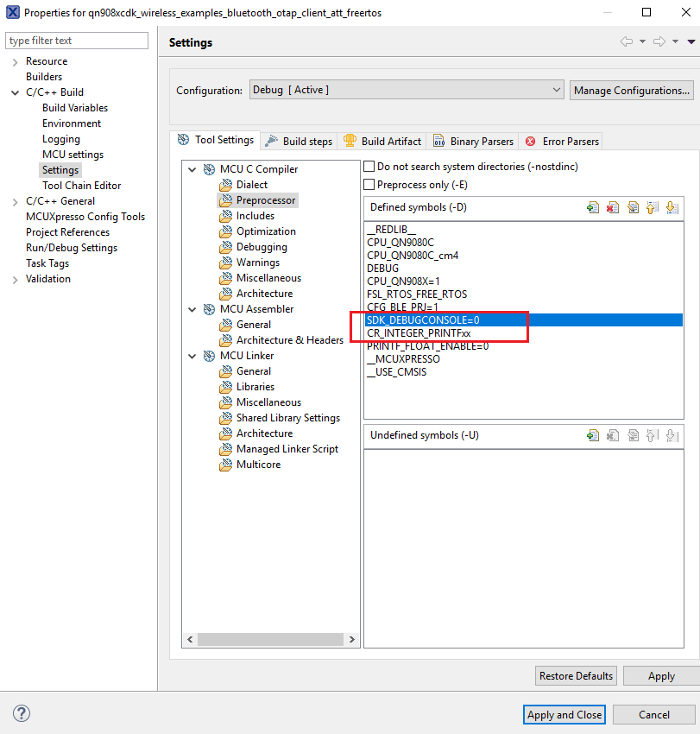
Task: Select Debugging settings item
Action: [262, 247]
